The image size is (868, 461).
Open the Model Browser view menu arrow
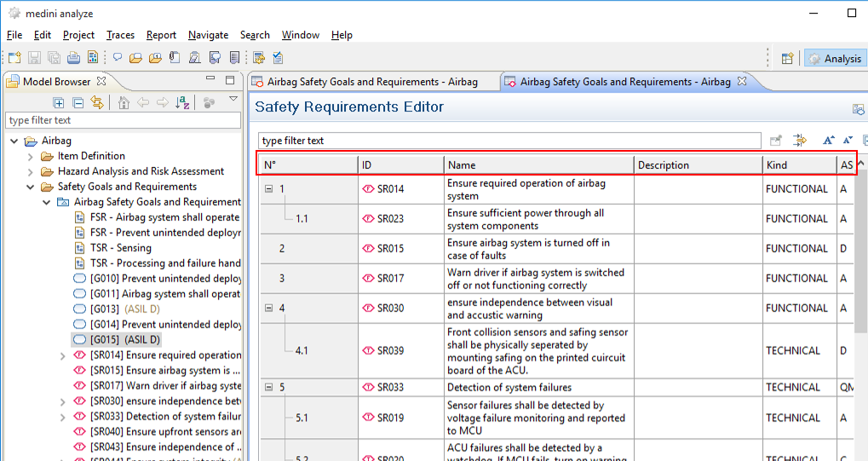coord(233,99)
